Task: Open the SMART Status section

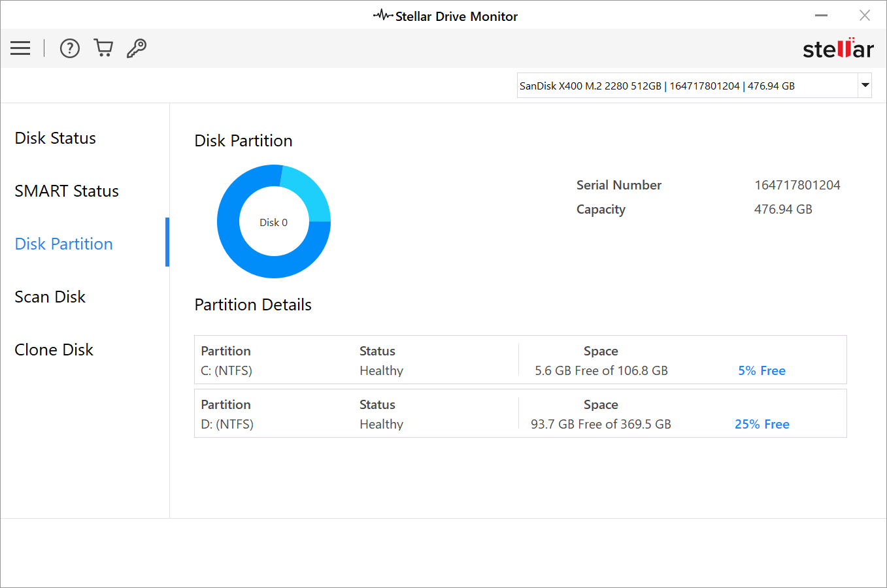Action: point(66,191)
